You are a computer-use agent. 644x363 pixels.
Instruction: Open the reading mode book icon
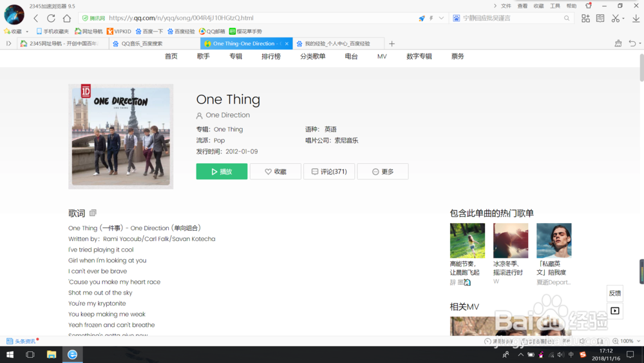tap(600, 18)
